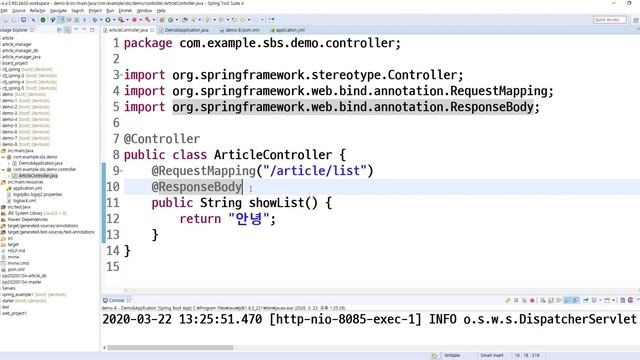Open the dropdown next to Debug icon

click(100, 20)
